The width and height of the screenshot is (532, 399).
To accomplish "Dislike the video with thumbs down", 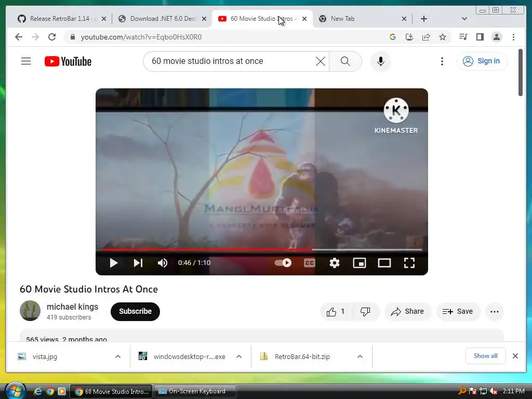I will [365, 312].
